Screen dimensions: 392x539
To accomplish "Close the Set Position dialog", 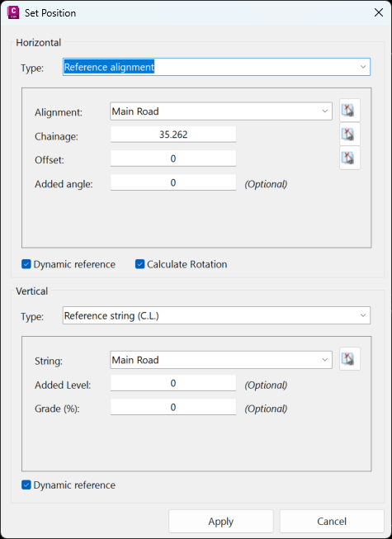I will (x=379, y=12).
